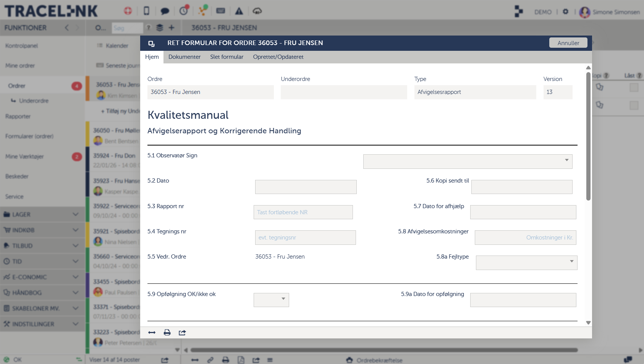Click the cloud icon in the top toolbar
Screen dimensions: 644x364
(x=257, y=11)
